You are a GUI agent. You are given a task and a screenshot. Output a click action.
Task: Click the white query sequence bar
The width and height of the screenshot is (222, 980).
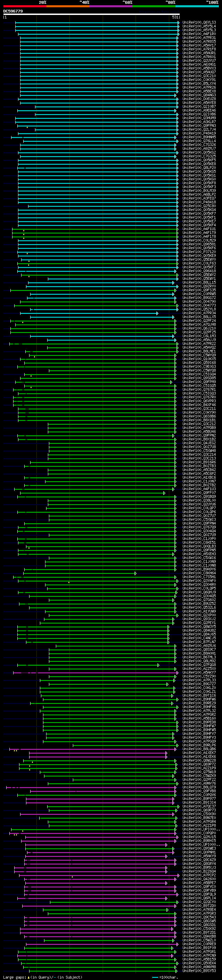coord(92,15)
